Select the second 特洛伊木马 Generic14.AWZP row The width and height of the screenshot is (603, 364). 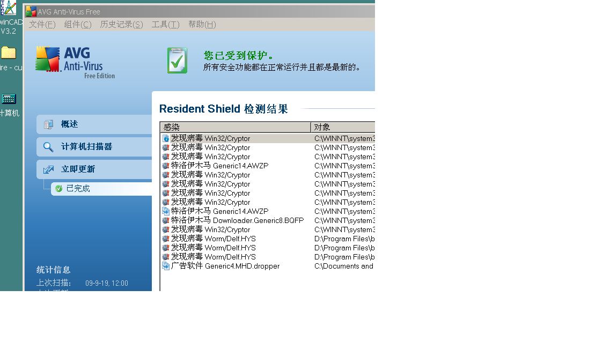(x=268, y=211)
